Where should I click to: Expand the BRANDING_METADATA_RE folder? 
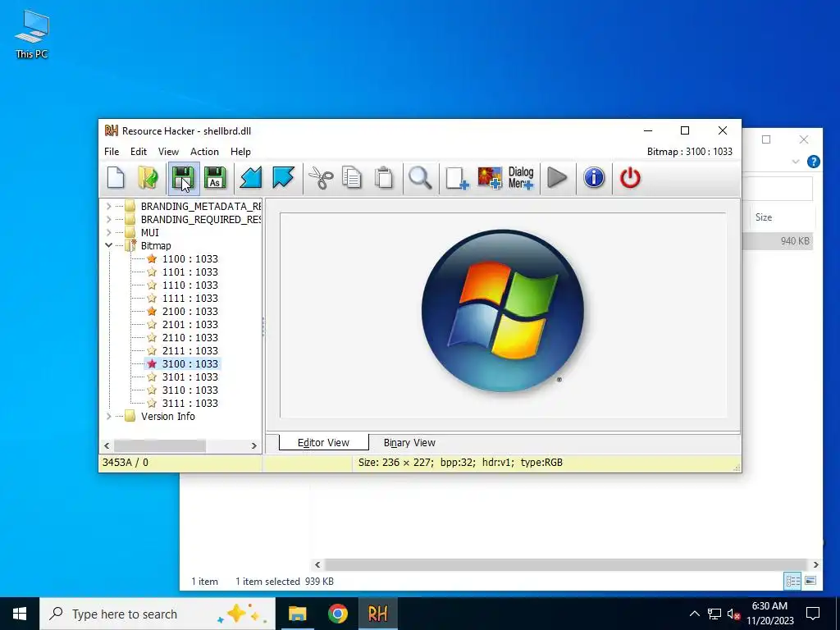109,206
